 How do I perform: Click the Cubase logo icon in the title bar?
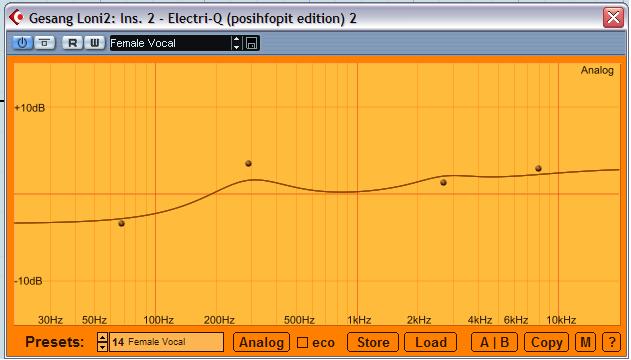click(x=17, y=18)
